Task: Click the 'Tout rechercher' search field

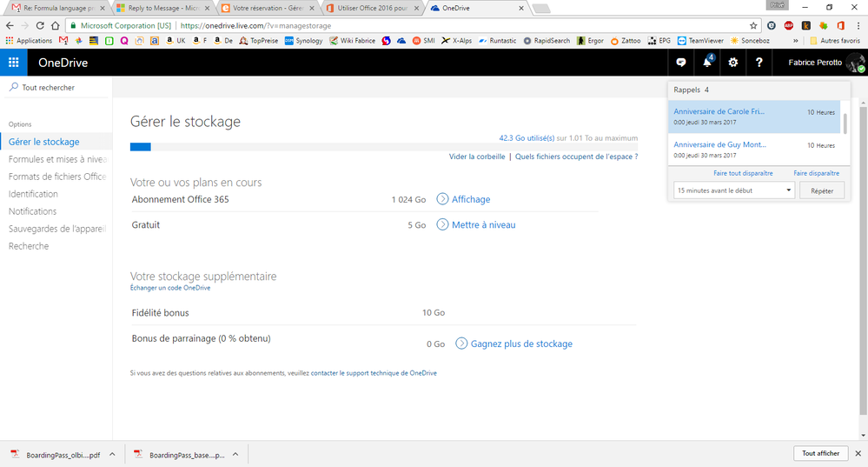Action: pyautogui.click(x=57, y=87)
